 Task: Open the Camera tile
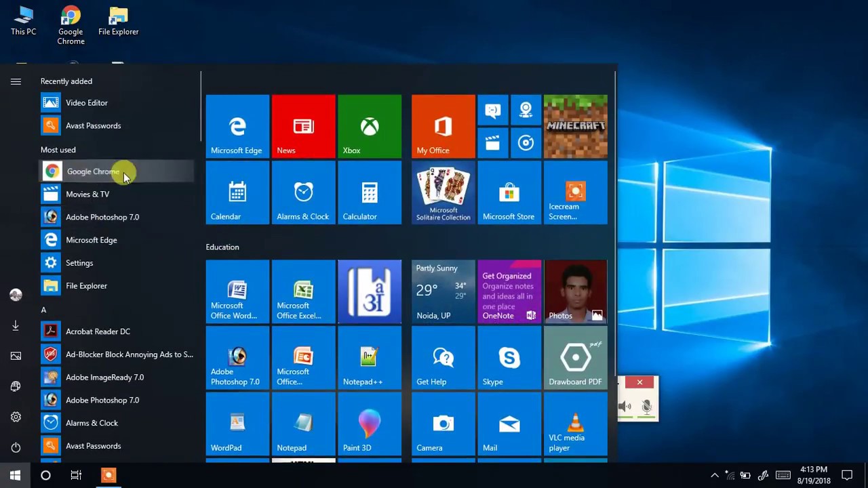tap(443, 424)
